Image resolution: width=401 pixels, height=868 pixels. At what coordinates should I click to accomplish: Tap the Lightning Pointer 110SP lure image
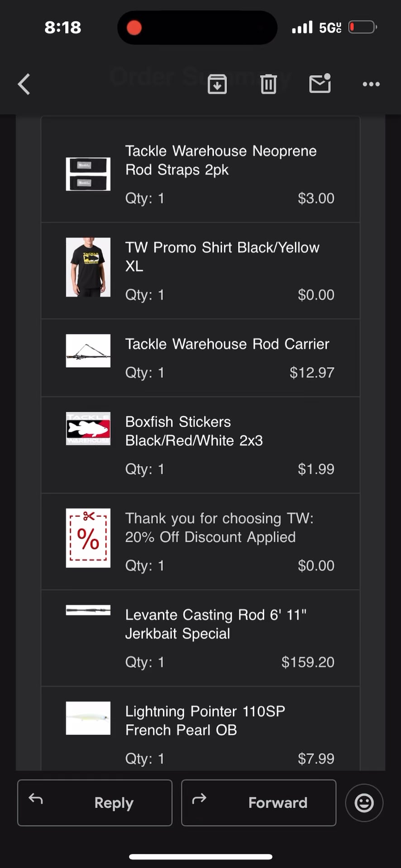88,718
